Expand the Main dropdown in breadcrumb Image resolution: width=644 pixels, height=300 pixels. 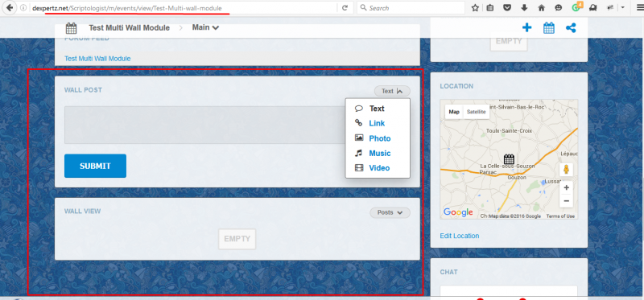tap(205, 27)
